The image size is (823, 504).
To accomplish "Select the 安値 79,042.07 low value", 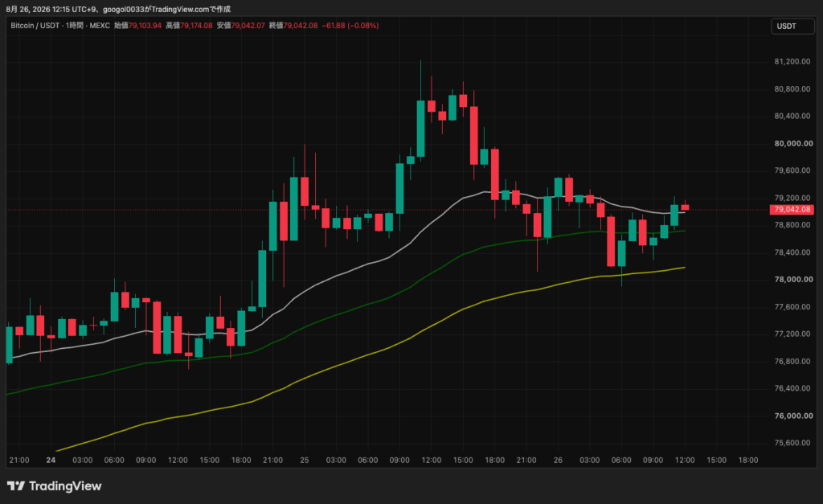I will pyautogui.click(x=240, y=25).
